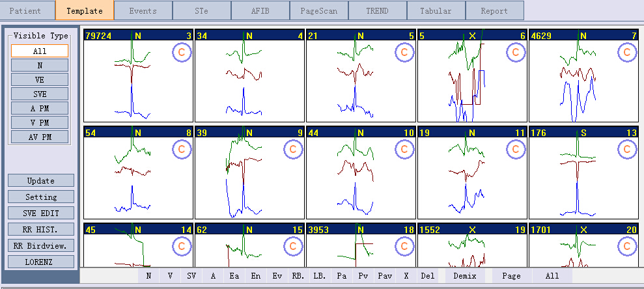This screenshot has height=289, width=644.
Task: Click the C icon in template 5
Action: [x=404, y=52]
